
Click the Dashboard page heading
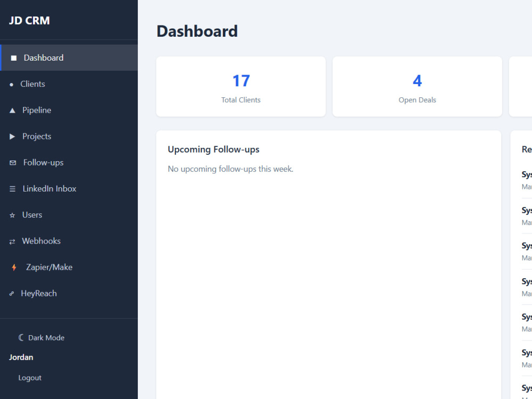pos(197,31)
